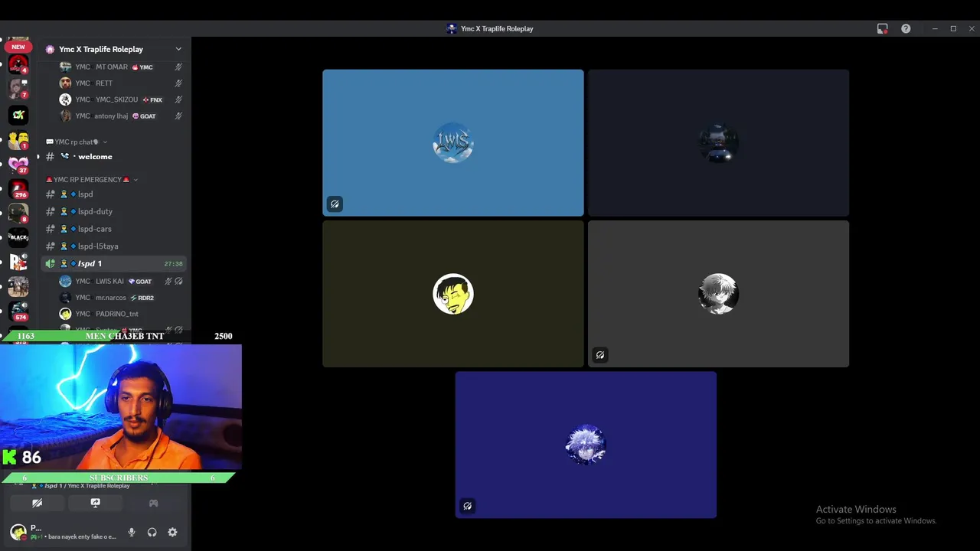Click the LWIS avatar in the blue tile
980x551 pixels.
point(453,143)
